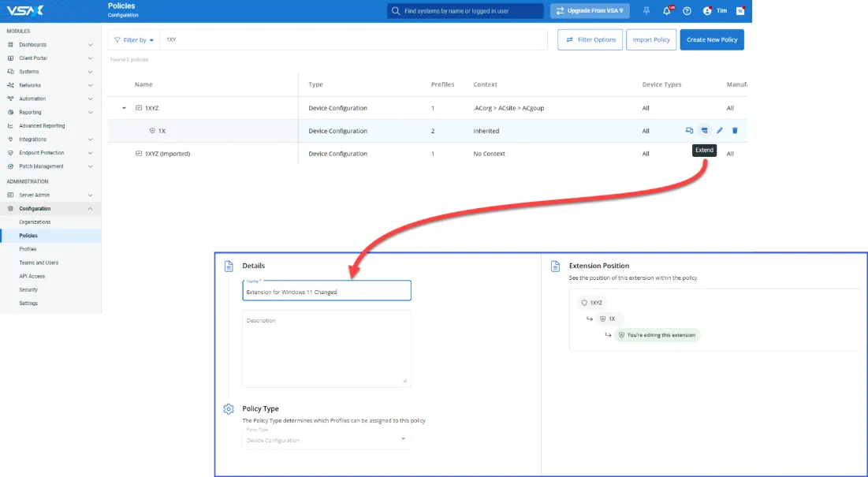Collapse the 1XYZ policy tree row
868x477 pixels.
tap(124, 108)
